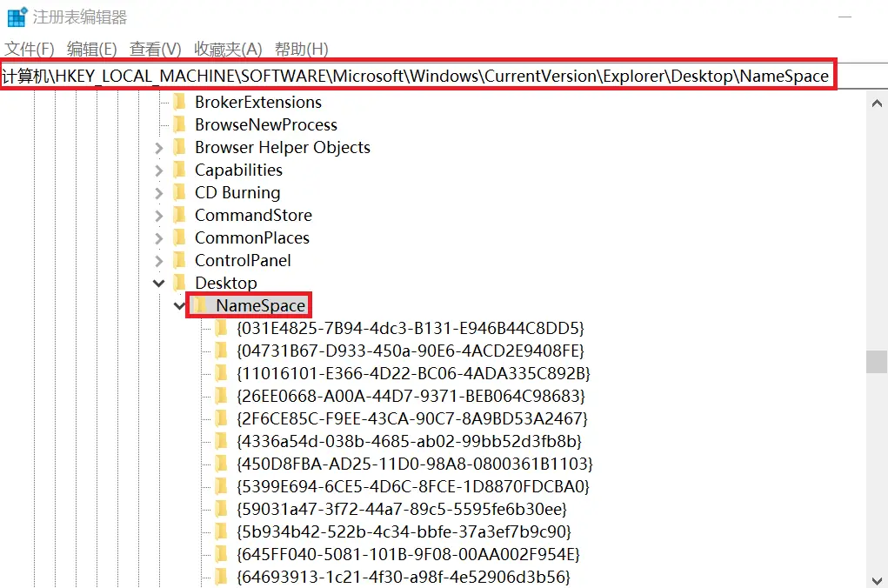
Task: Click the registry path address bar
Action: click(x=417, y=76)
